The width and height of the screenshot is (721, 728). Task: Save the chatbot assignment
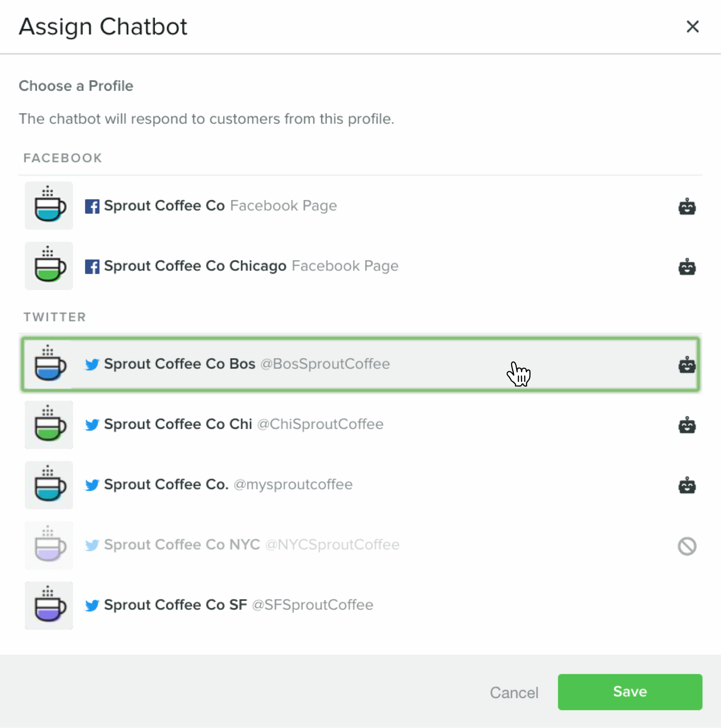tap(629, 692)
